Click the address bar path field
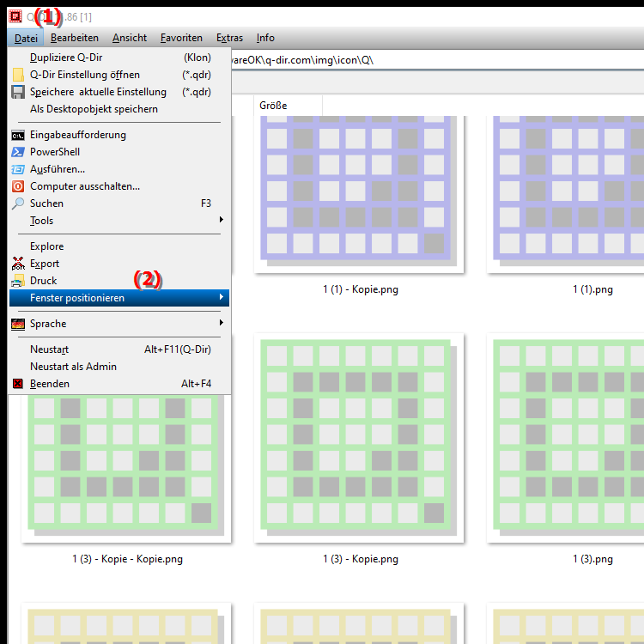Image resolution: width=644 pixels, height=644 pixels. click(x=437, y=60)
